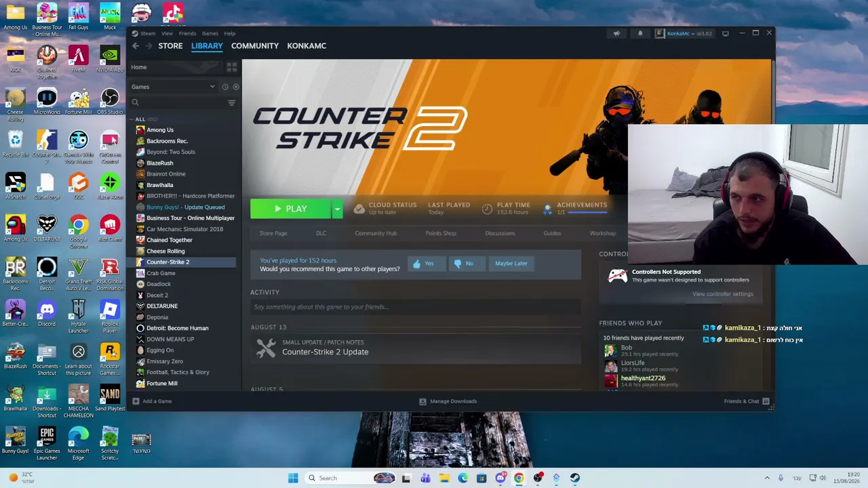868x488 pixels.
Task: Open the Windows Start menu
Action: pos(293,479)
